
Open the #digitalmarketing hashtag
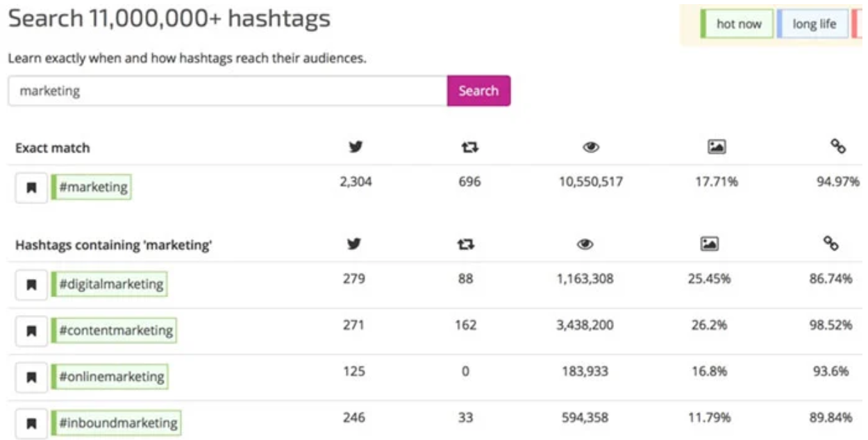[x=108, y=284]
